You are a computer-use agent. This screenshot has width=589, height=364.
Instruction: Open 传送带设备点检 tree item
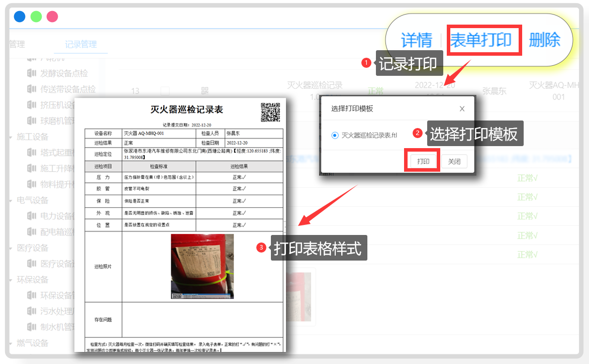pyautogui.click(x=68, y=89)
